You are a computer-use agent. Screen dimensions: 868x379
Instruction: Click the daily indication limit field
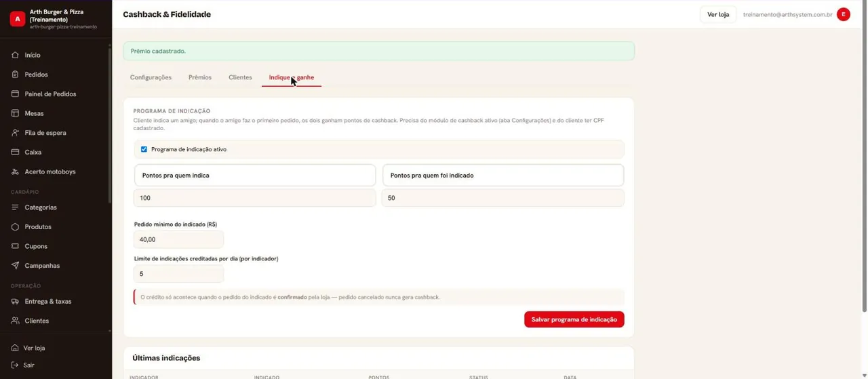click(179, 274)
